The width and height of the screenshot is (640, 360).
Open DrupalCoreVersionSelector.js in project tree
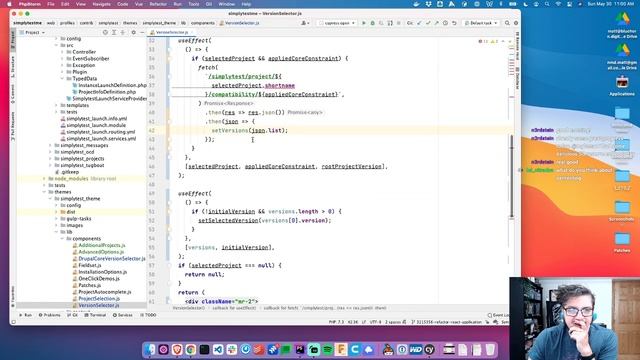click(111, 258)
